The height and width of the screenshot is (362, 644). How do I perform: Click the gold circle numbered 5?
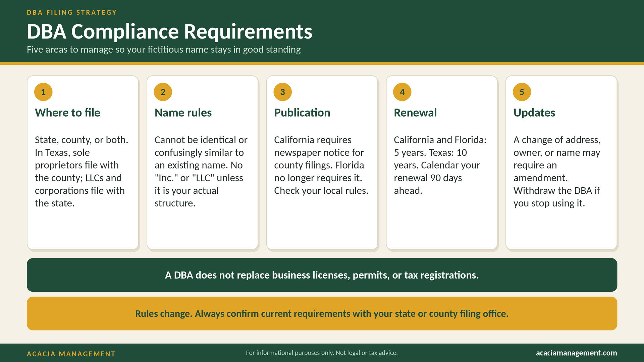522,92
